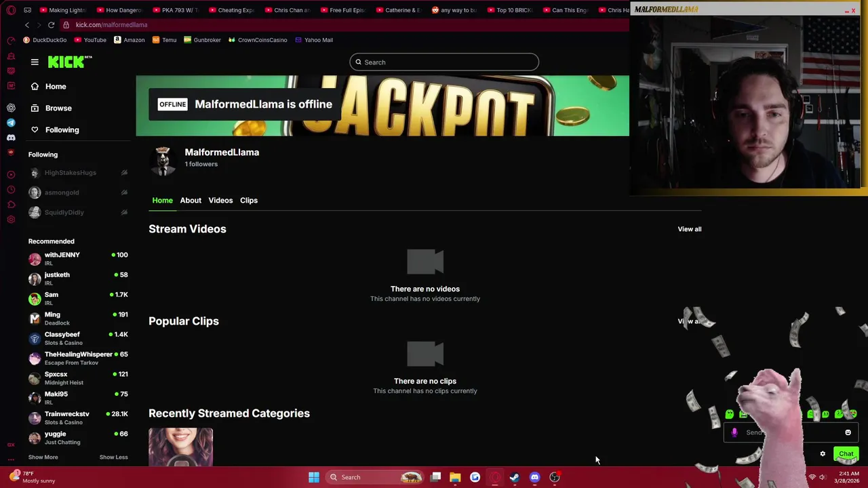Open Opera sidebar player icon

(x=11, y=175)
